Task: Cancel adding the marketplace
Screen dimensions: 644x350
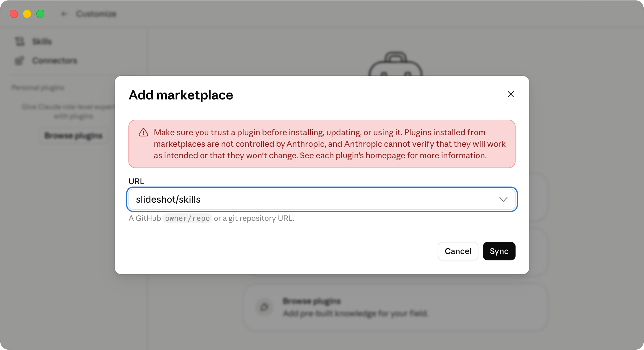Action: [458, 251]
